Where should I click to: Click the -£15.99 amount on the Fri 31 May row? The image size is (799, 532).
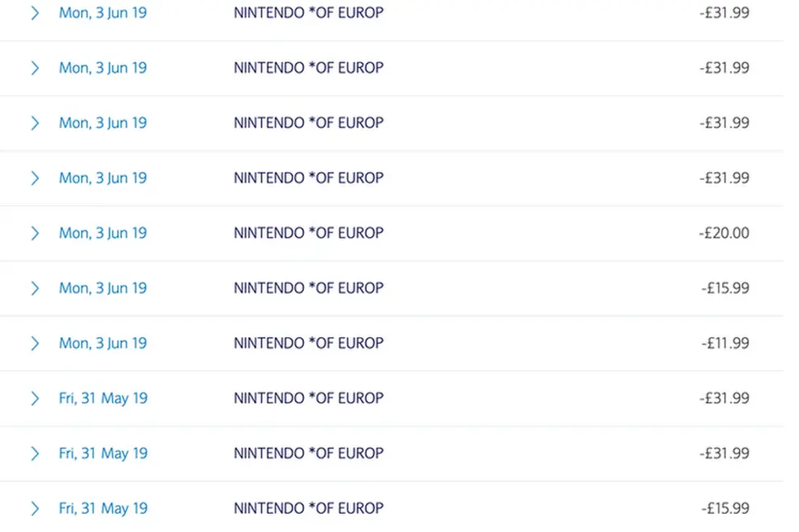[x=725, y=507]
